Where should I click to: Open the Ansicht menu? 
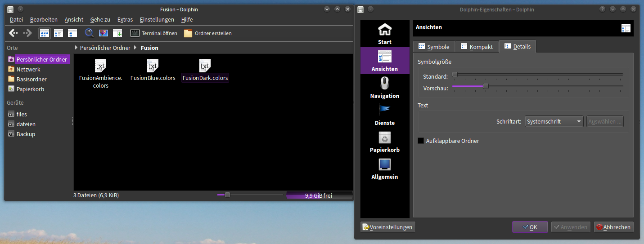click(74, 19)
